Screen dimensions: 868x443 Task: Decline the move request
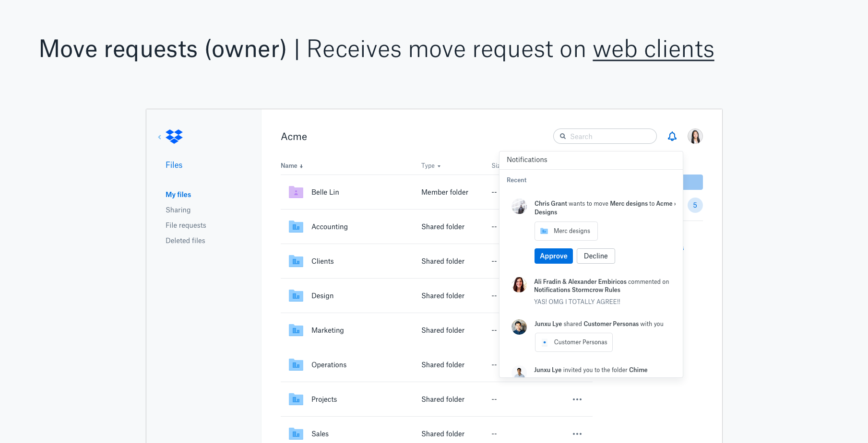point(595,256)
